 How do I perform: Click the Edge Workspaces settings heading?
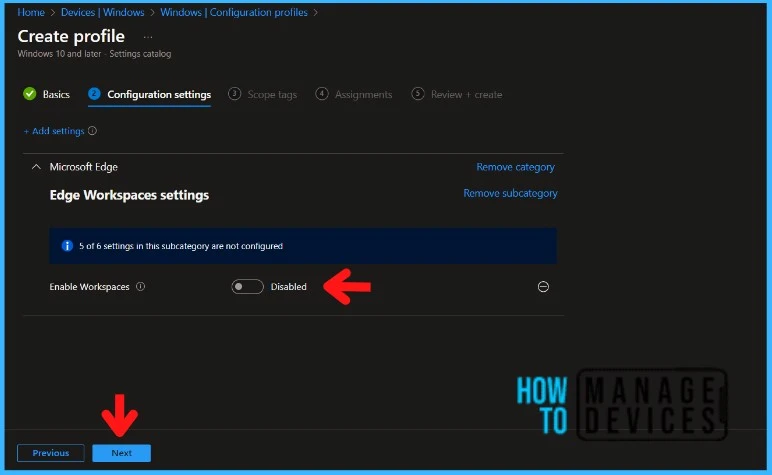tap(129, 195)
